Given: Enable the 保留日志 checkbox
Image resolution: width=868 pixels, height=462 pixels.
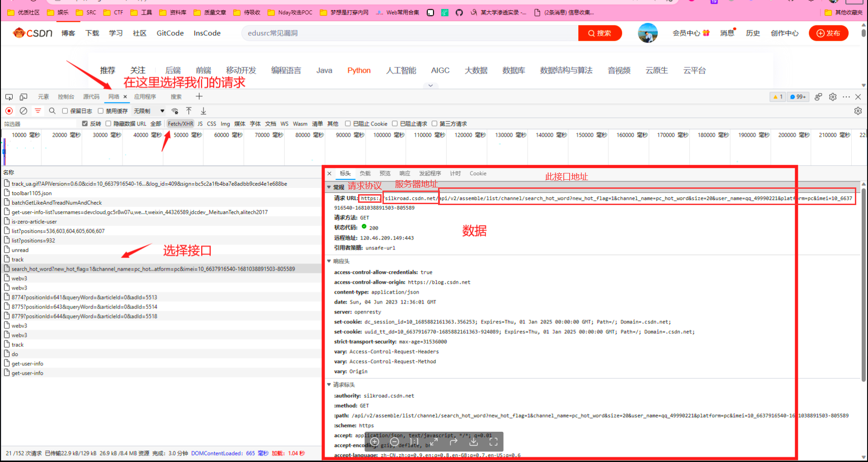Looking at the screenshot, I should [x=65, y=111].
